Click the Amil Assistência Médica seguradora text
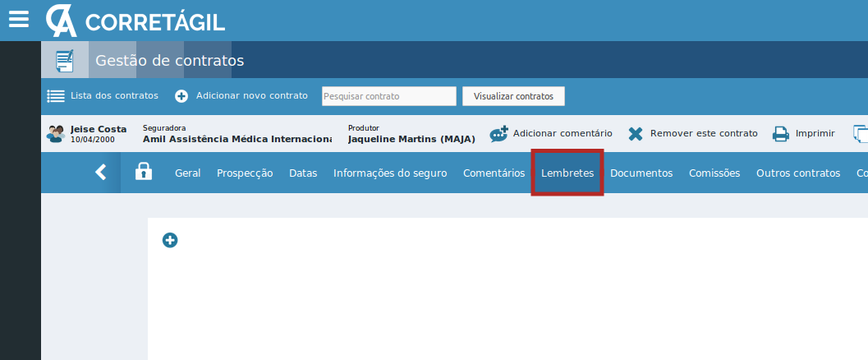The image size is (868, 360). click(237, 139)
